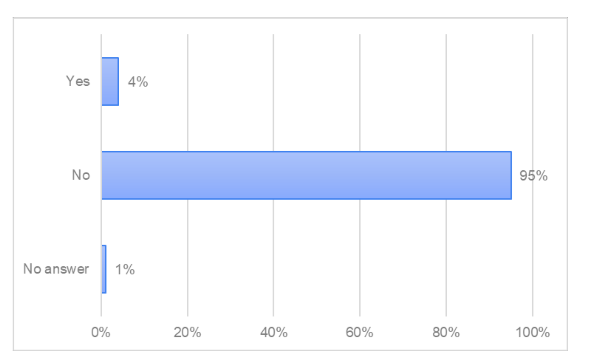Viewport: 591px width, 364px height.
Task: Click the No category label
Action: click(x=81, y=175)
